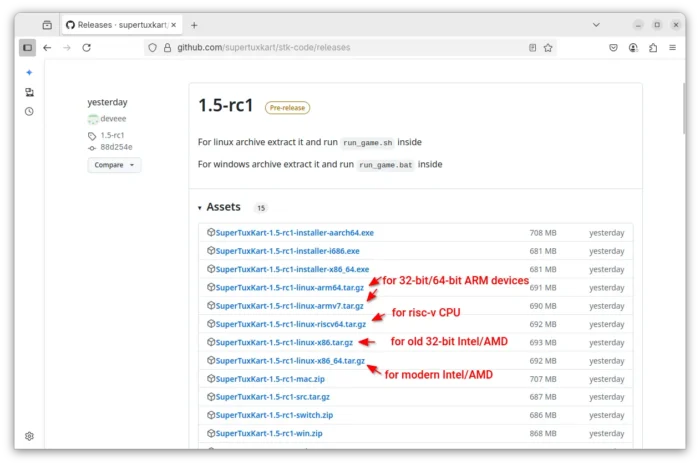
Task: Download SuperTuxKart 1.5-rc1 win.zip
Action: pyautogui.click(x=269, y=433)
